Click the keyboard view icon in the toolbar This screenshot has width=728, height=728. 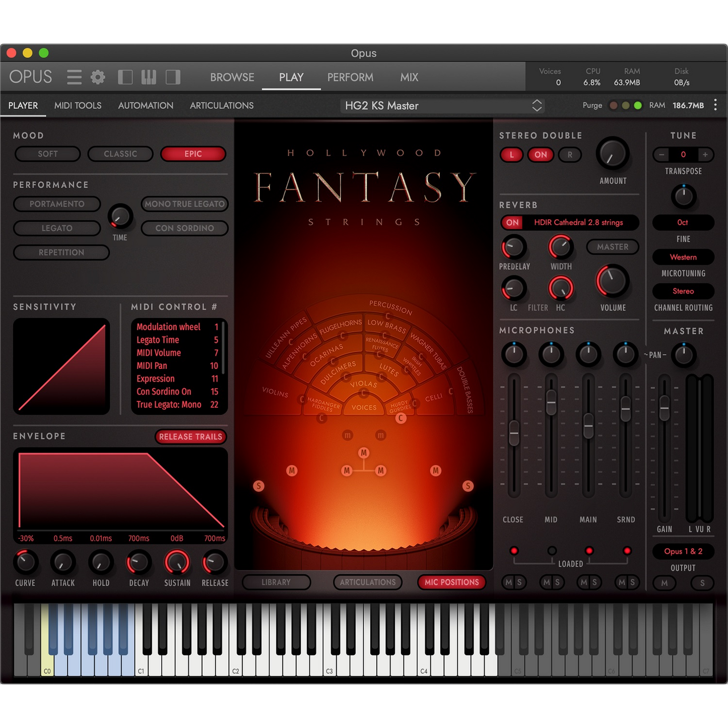coord(148,77)
